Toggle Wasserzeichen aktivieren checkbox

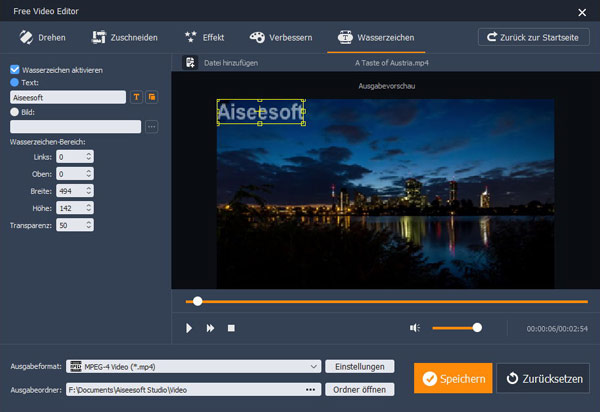tap(15, 70)
